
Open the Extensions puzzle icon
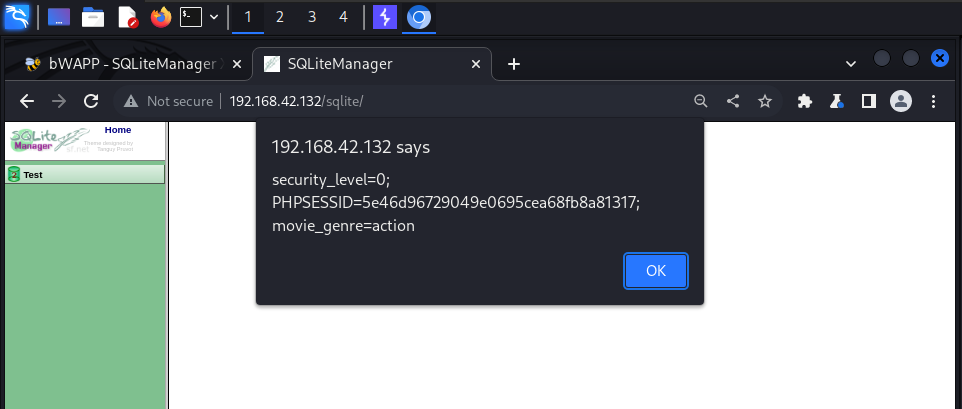[804, 101]
